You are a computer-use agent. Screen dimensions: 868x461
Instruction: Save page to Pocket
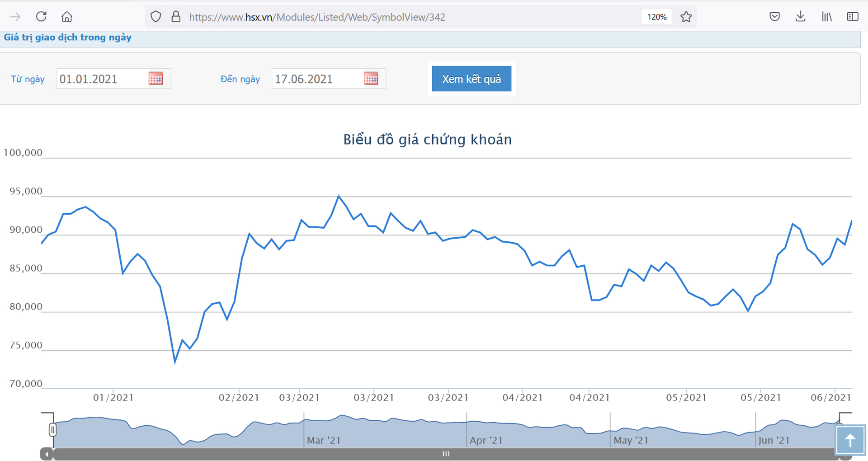pos(774,17)
